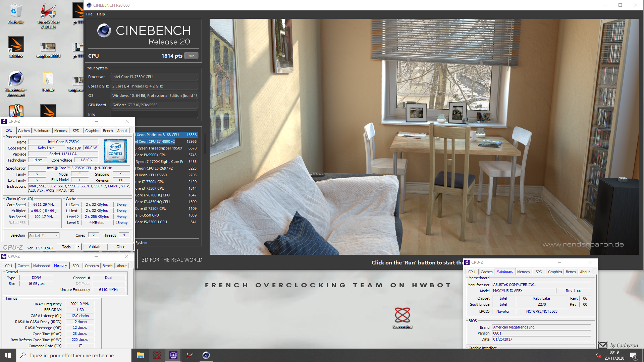Open the red bird app in taskbar

coord(190,355)
